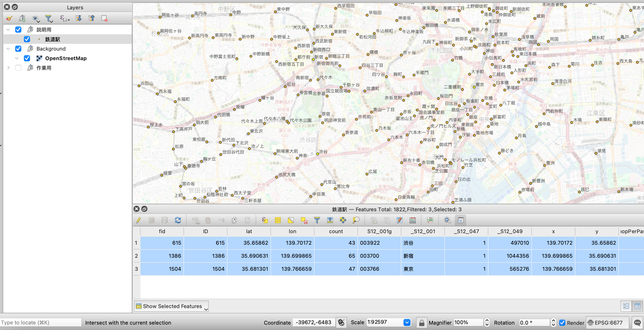Screen dimensions: 644x330
Task: Select all features in the table
Action: (x=278, y=220)
